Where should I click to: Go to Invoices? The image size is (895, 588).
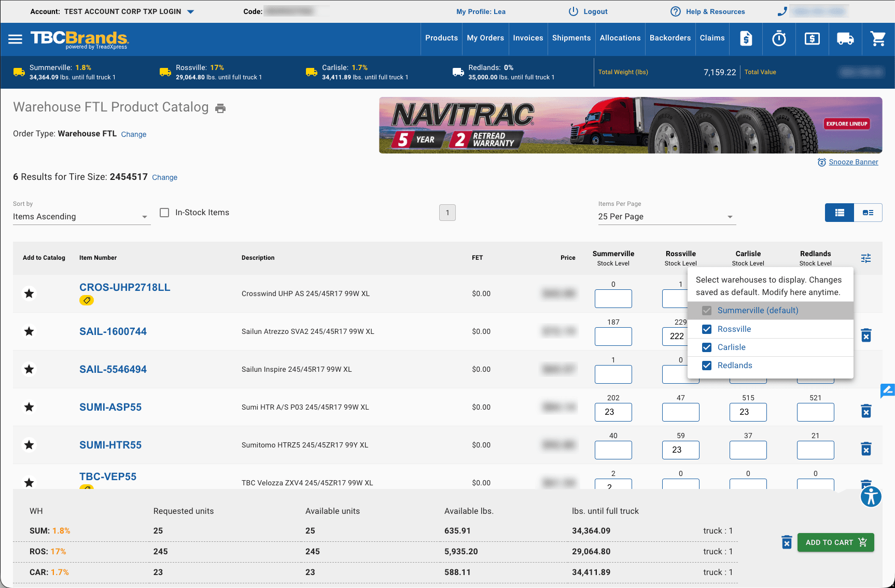click(x=528, y=38)
